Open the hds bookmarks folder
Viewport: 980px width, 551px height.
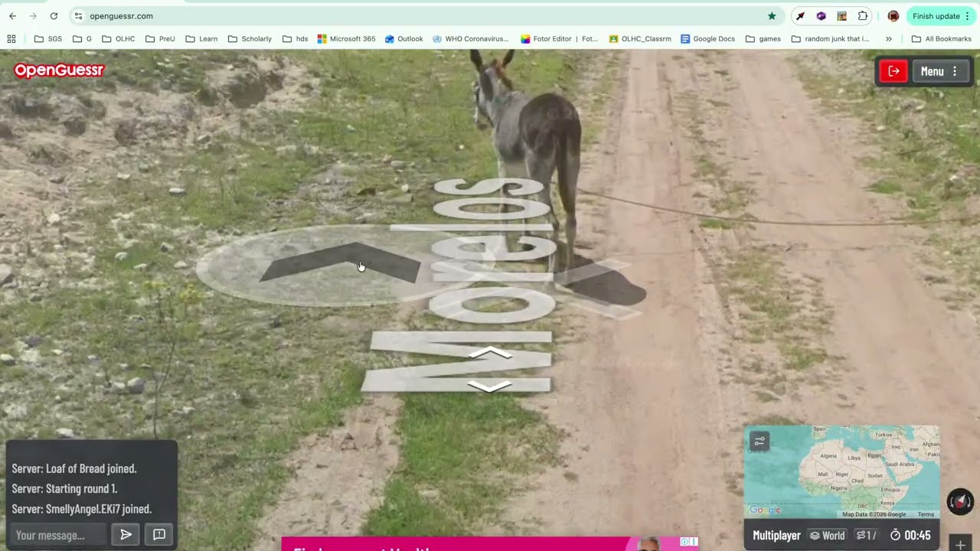click(295, 39)
